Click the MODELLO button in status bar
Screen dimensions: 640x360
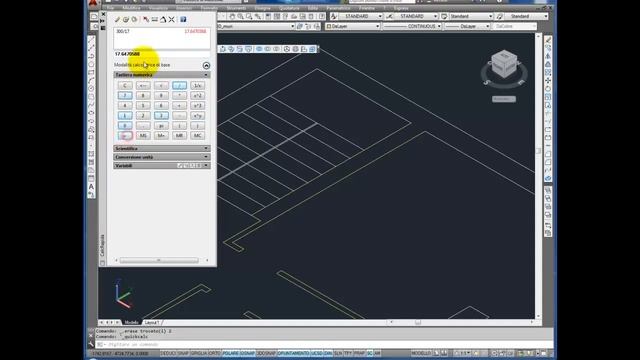tap(421, 353)
